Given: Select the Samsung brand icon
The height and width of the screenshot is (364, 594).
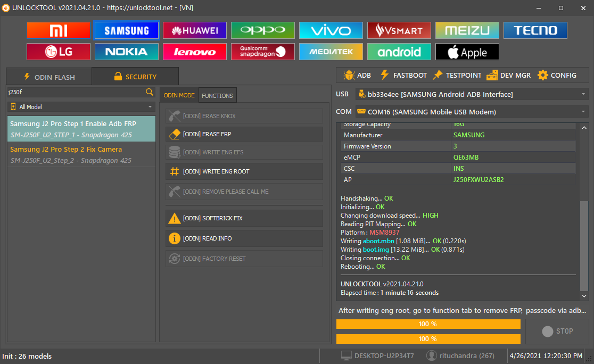Looking at the screenshot, I should point(127,30).
